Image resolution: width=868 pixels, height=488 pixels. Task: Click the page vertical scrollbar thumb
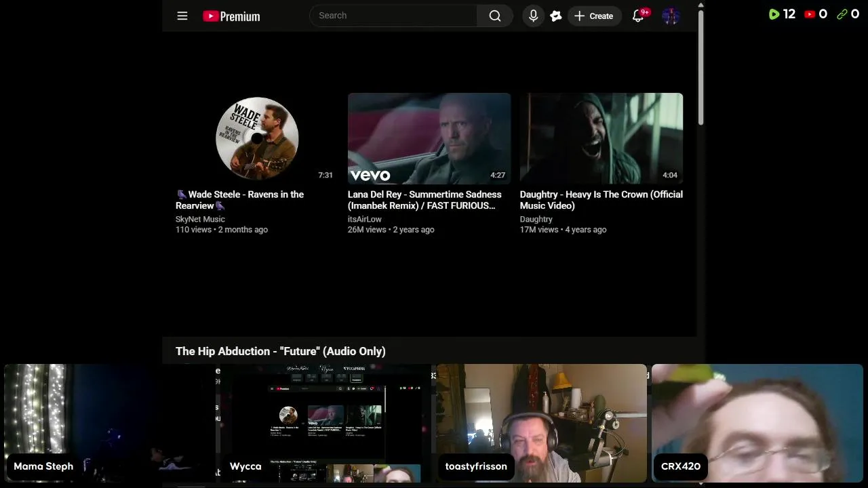pyautogui.click(x=701, y=66)
